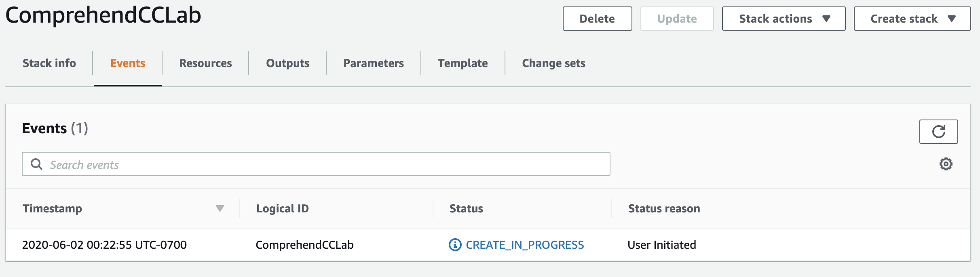Open the Create stack dropdown
Viewport: 980px width, 277px height.
(912, 19)
